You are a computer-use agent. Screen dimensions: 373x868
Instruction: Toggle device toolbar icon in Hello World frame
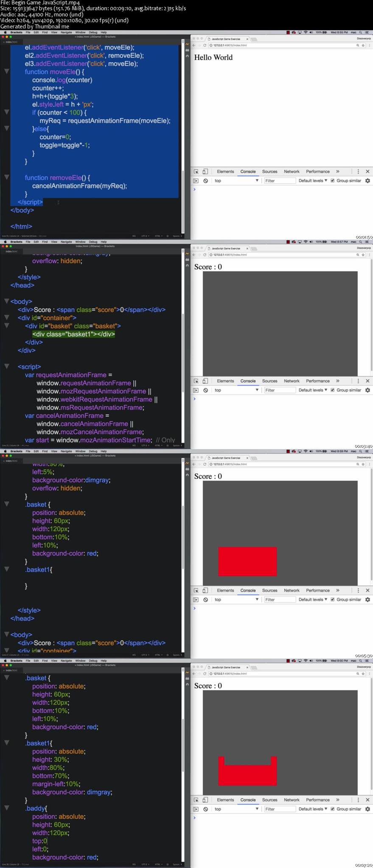[205, 172]
